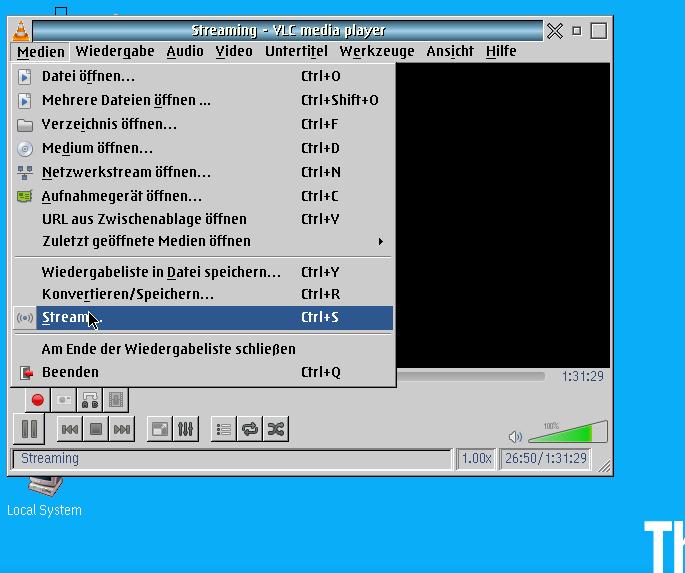Open the Wiedergabe menu
This screenshot has height=573, width=685.
tap(114, 52)
